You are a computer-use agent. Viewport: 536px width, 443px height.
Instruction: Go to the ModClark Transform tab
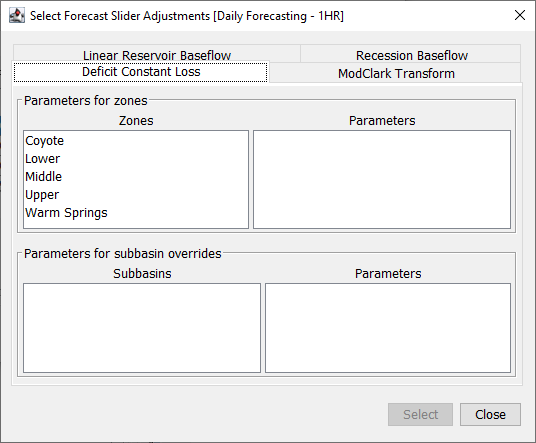396,73
